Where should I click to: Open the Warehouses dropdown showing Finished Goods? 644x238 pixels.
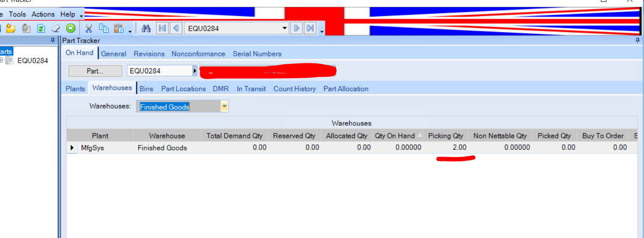[x=224, y=107]
